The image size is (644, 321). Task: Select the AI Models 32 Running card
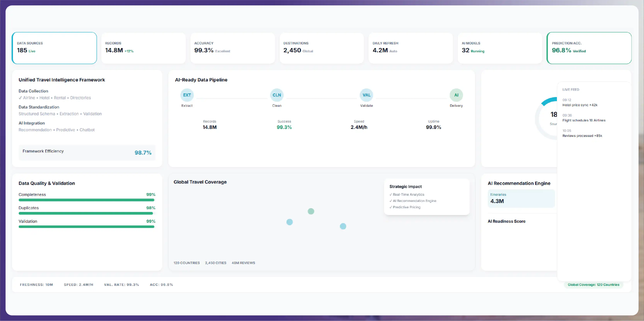tap(500, 48)
